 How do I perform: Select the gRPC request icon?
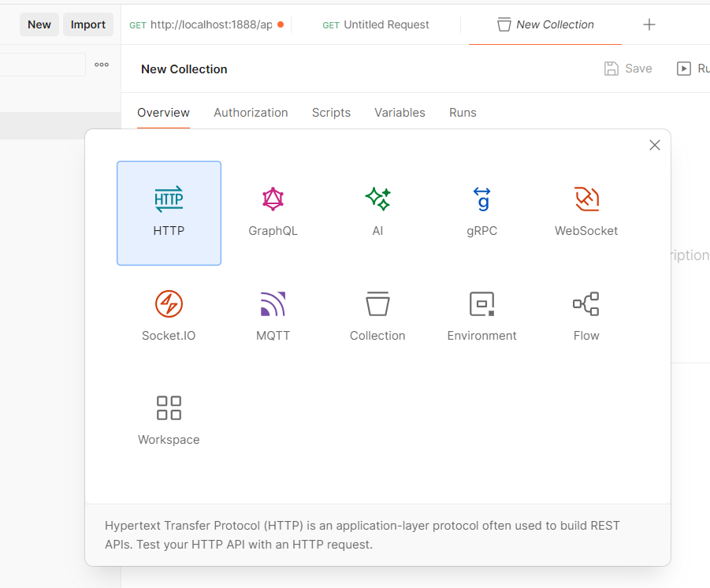[481, 209]
